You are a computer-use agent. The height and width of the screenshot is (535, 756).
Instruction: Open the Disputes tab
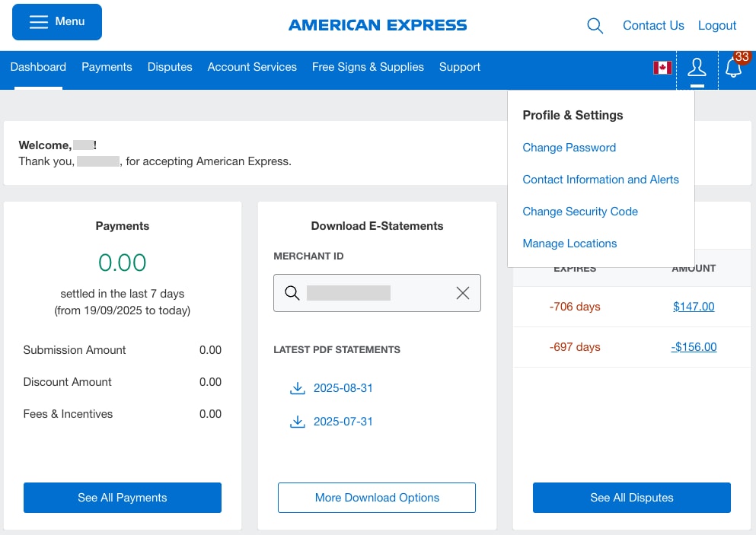point(170,67)
